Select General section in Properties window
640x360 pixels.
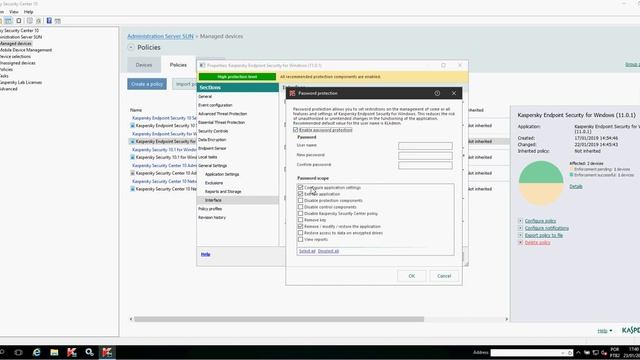coord(205,97)
